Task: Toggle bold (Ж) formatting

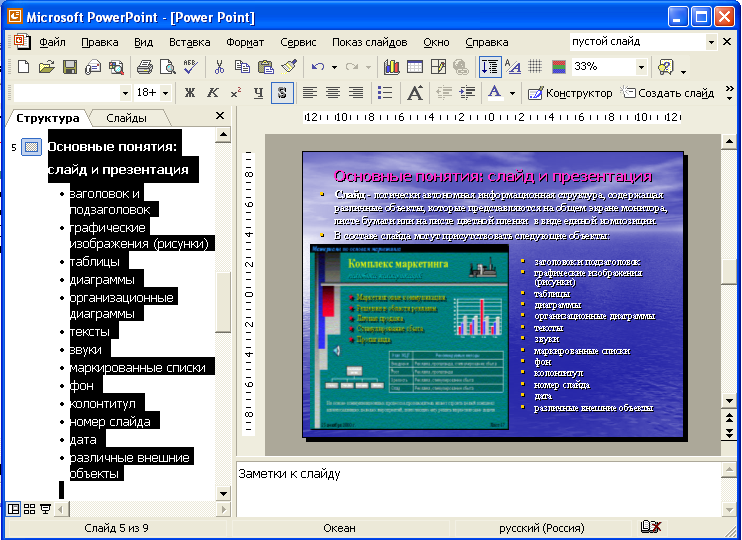Action: pos(190,93)
